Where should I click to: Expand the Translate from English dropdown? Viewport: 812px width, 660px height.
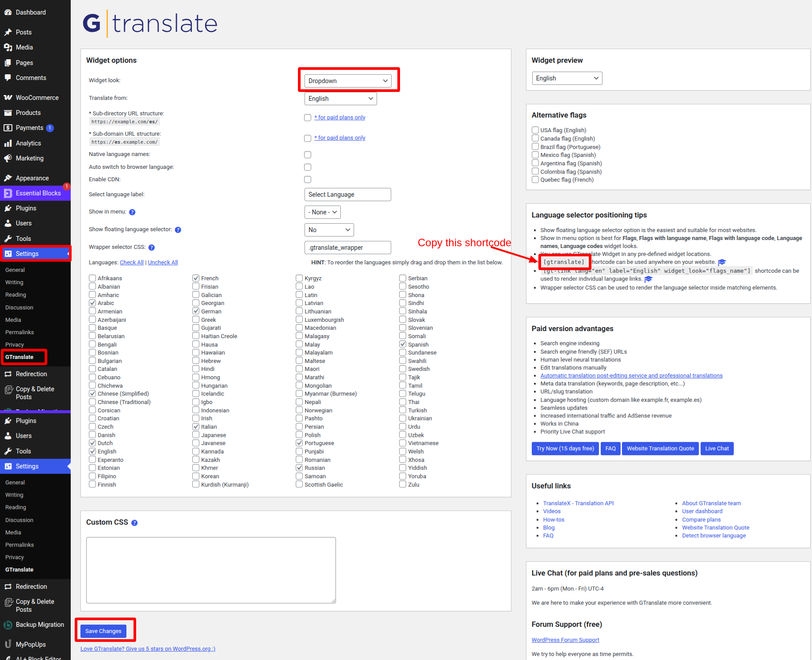[x=340, y=99]
